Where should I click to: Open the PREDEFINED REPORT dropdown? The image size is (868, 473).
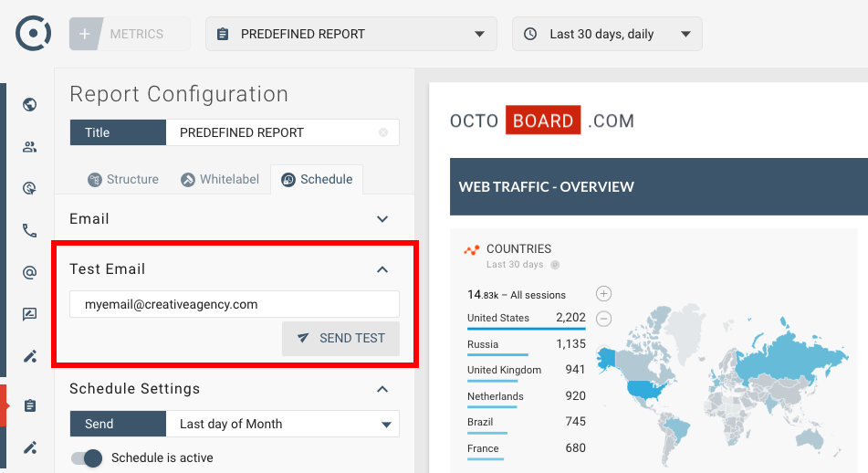351,34
